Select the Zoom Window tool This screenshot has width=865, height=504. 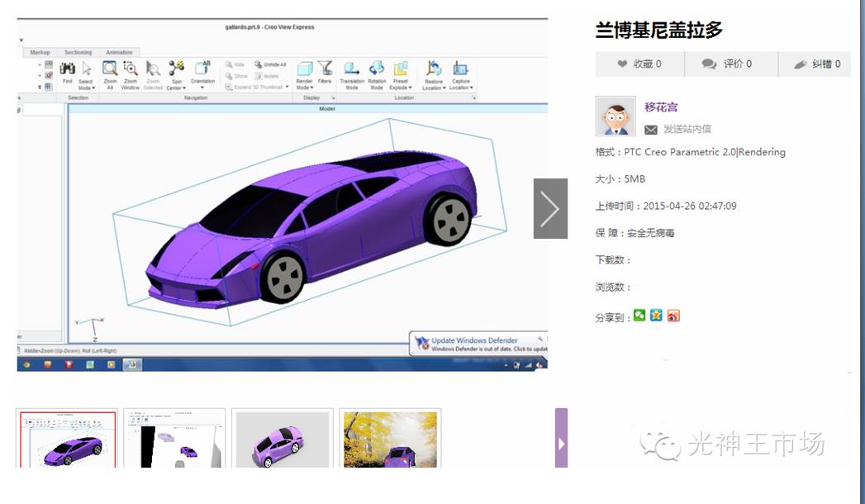point(131,75)
